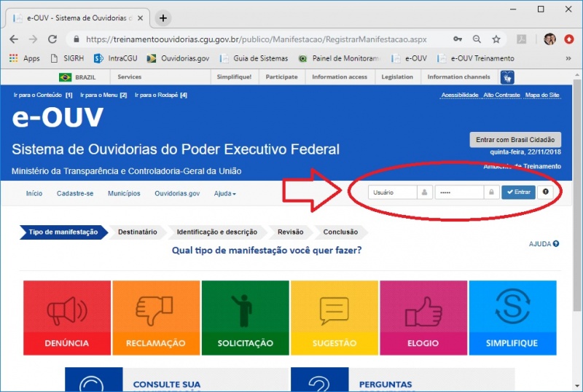Select the Destinatário step tab
The width and height of the screenshot is (583, 392).
click(137, 232)
